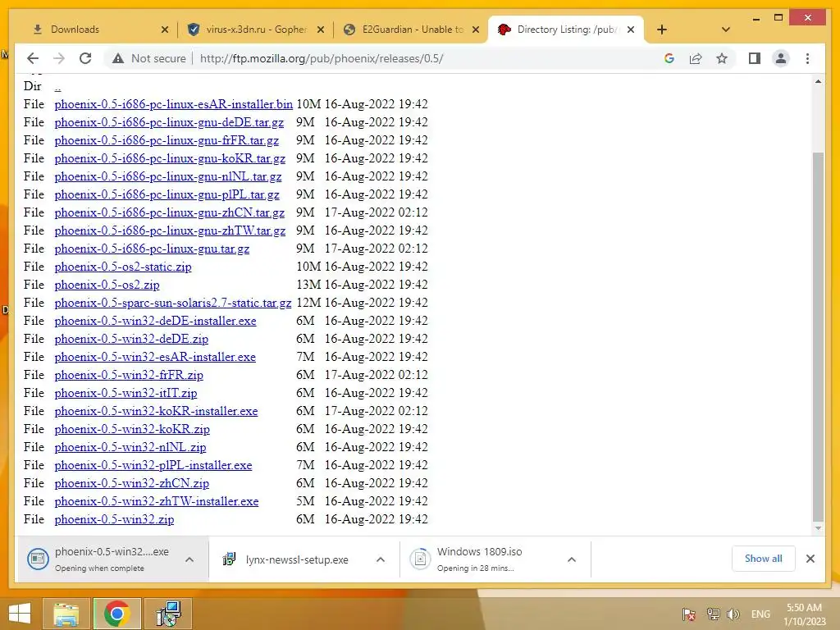Download phoenix-0.5-win32-esAR-installer.exe
The image size is (840, 630).
pos(155,358)
